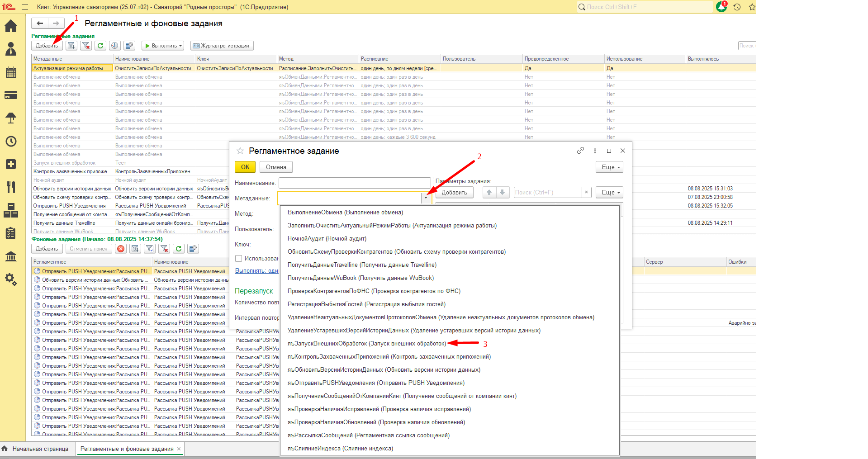Open the schedule clock icon in the toolbar
The width and height of the screenshot is (868, 459).
click(x=115, y=46)
